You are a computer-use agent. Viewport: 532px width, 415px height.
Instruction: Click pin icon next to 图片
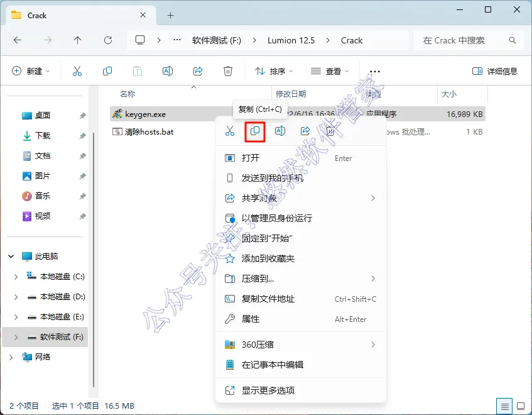[x=82, y=176]
